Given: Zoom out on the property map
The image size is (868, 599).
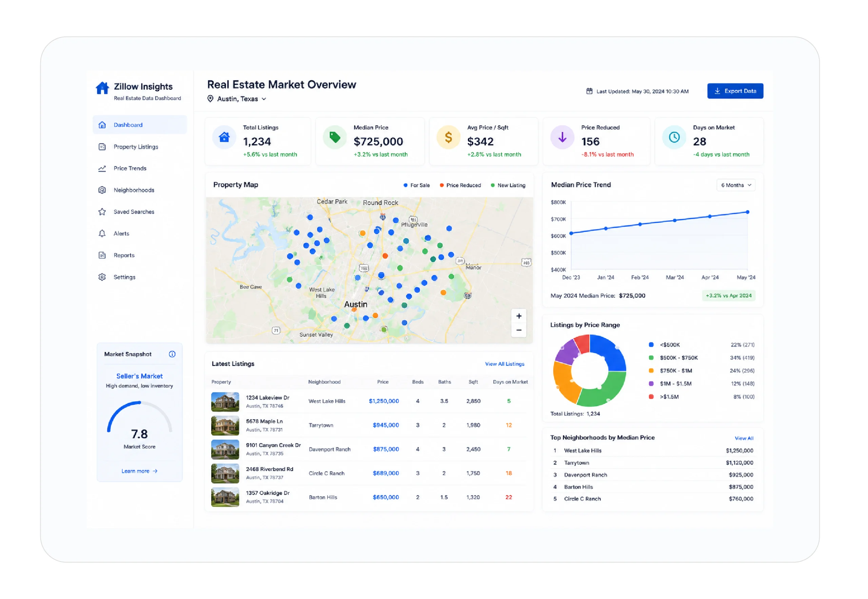Looking at the screenshot, I should tap(519, 331).
